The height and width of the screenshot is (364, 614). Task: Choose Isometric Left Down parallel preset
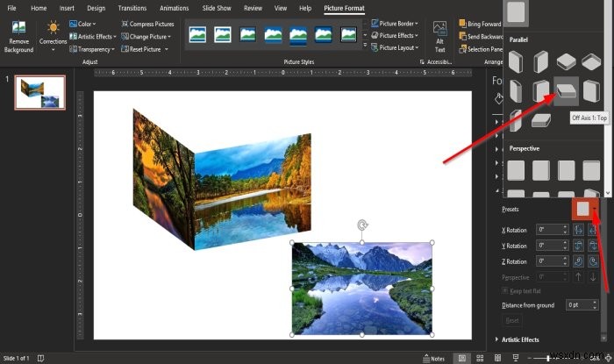516,62
